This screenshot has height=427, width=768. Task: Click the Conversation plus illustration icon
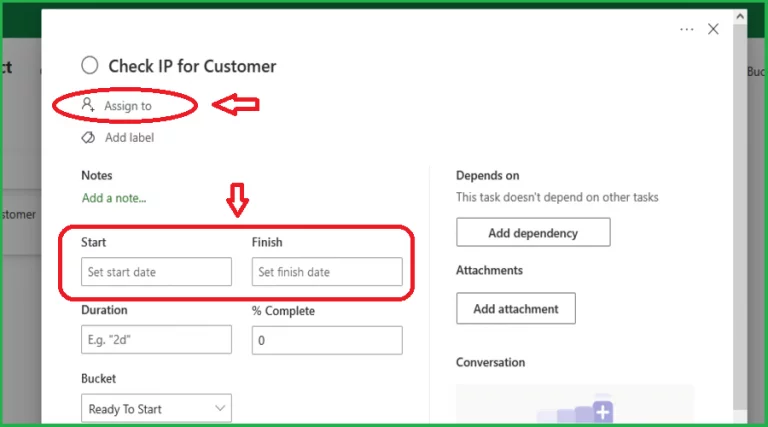click(x=603, y=412)
